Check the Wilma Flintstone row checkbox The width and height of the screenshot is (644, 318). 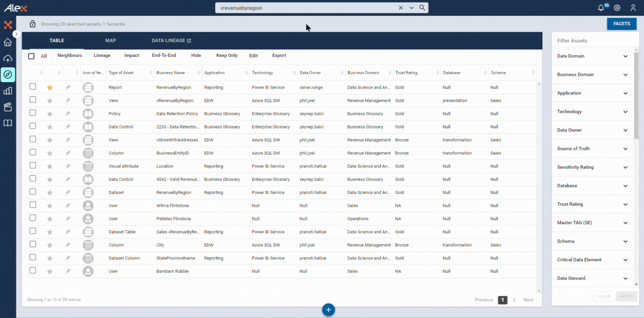(x=33, y=205)
